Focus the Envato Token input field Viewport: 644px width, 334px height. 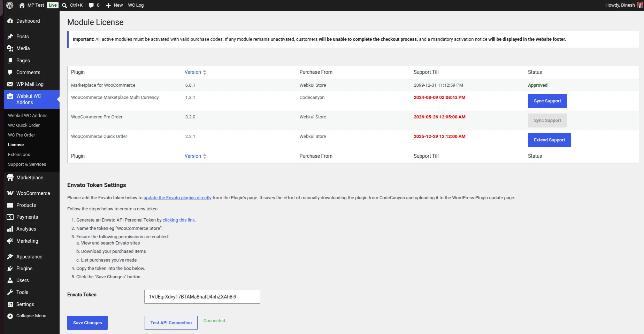click(202, 297)
